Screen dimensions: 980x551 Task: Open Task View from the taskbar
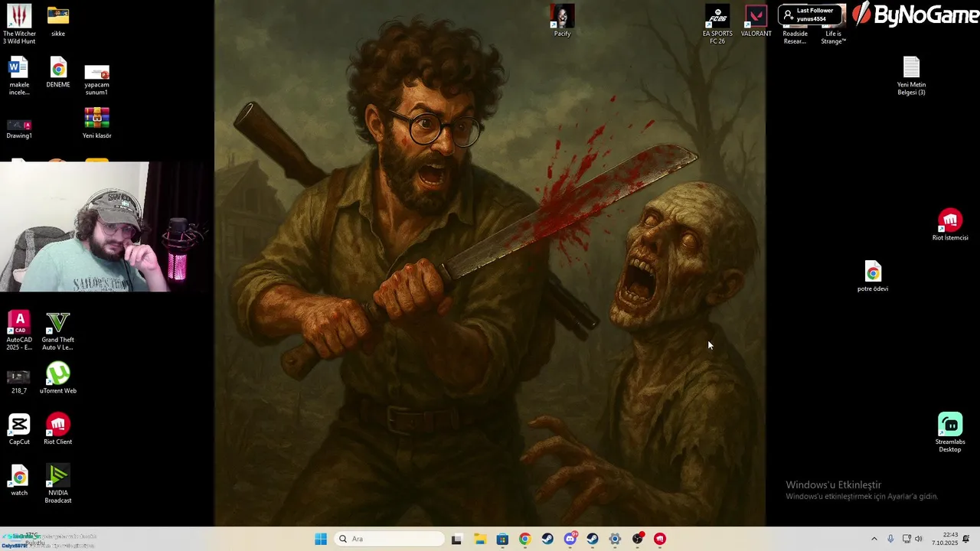[456, 539]
